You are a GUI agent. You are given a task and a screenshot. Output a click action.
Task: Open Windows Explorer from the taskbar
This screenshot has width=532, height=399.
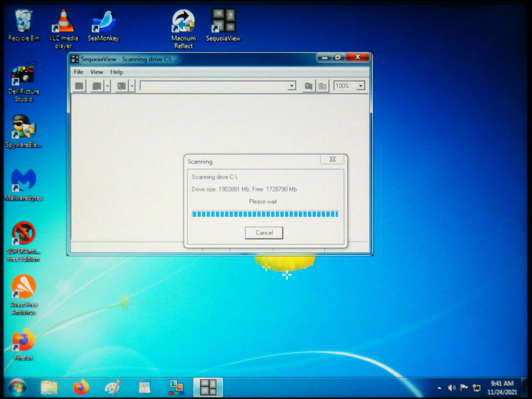point(49,387)
